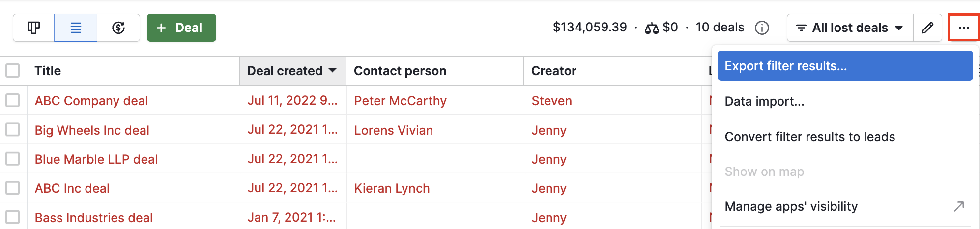
Task: Switch to pipeline kanban view icon
Action: pyautogui.click(x=33, y=28)
